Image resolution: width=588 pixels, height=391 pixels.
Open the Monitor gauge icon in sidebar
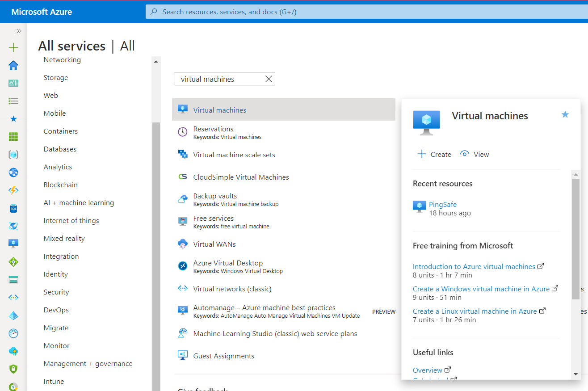[x=13, y=333]
